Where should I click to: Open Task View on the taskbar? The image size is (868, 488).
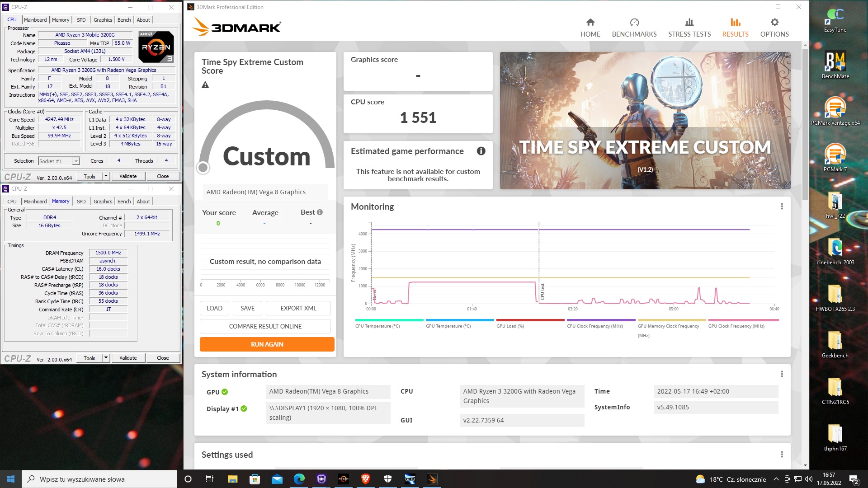point(209,479)
